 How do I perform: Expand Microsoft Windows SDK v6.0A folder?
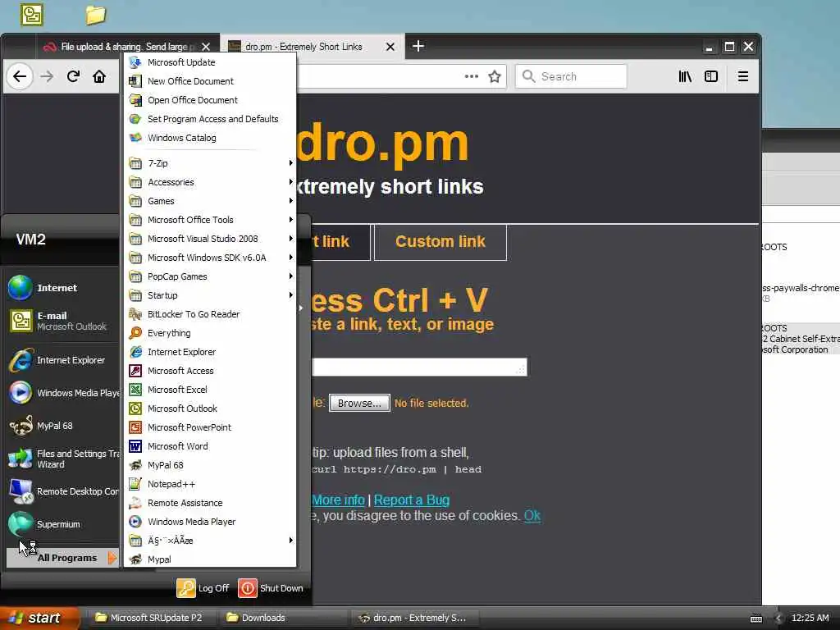(210, 258)
